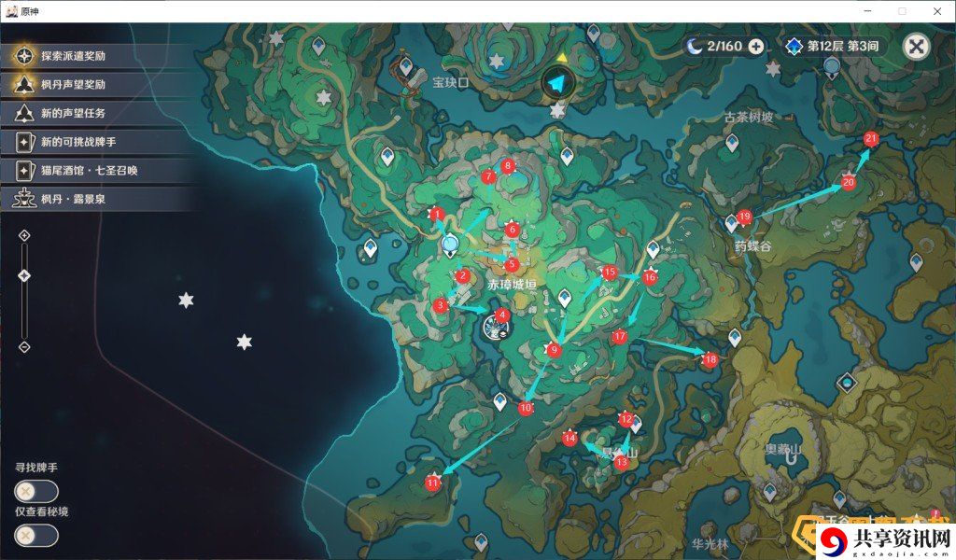Close the map with the round X button

(x=917, y=47)
